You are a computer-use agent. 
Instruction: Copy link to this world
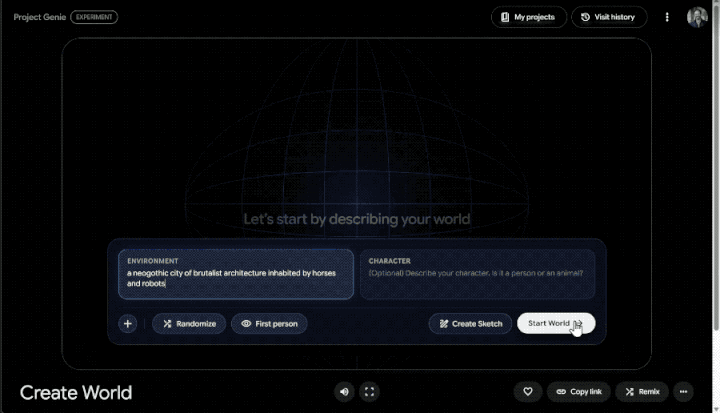[579, 392]
